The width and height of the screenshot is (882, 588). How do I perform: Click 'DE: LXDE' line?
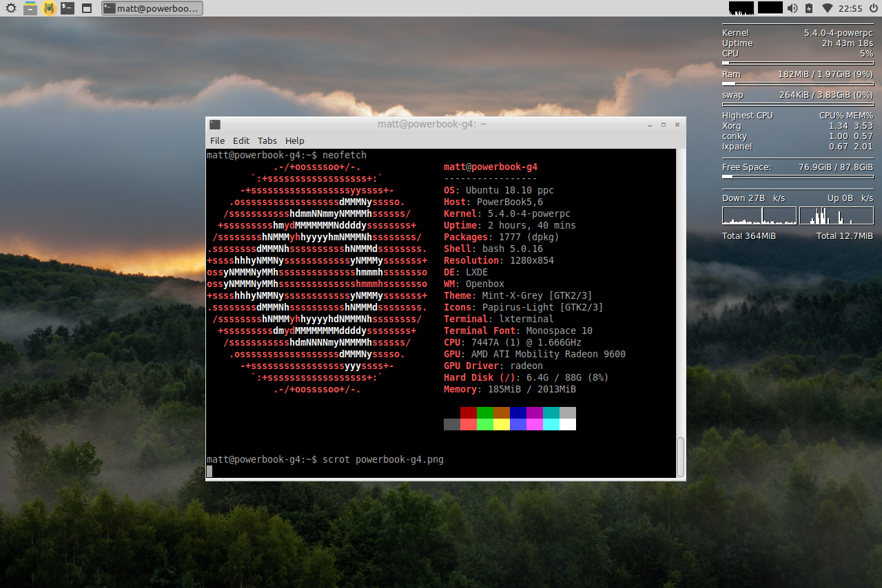[466, 273]
